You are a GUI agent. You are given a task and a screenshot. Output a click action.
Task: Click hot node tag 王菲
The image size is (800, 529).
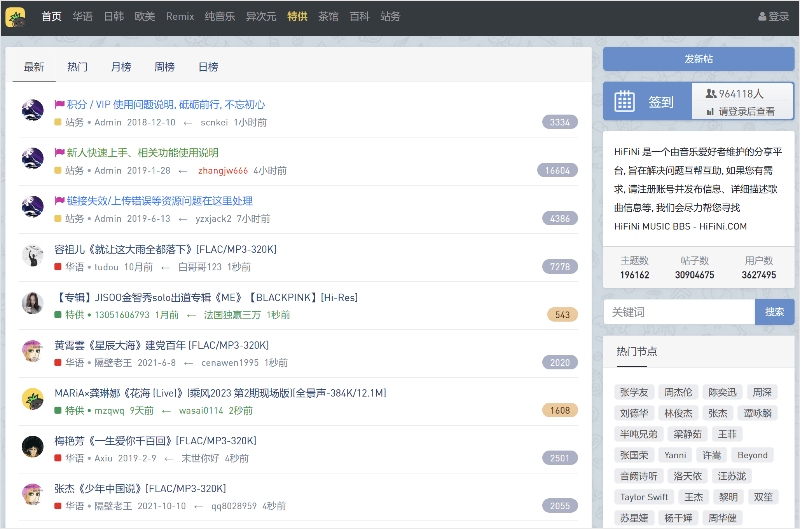727,434
